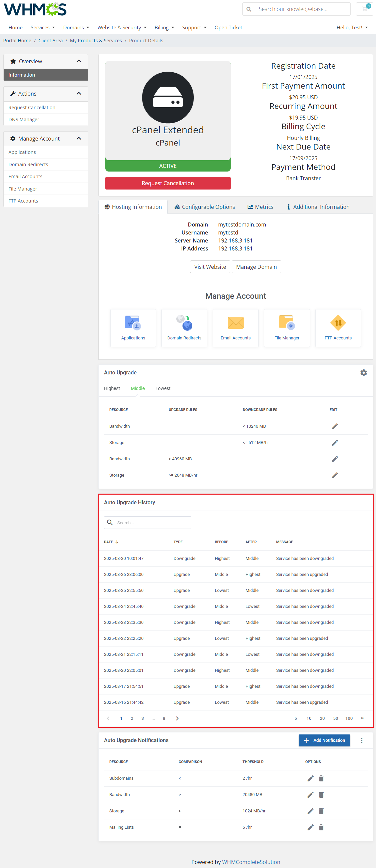Edit the Bandwidth notification
This screenshot has height=868, width=376.
pyautogui.click(x=310, y=794)
